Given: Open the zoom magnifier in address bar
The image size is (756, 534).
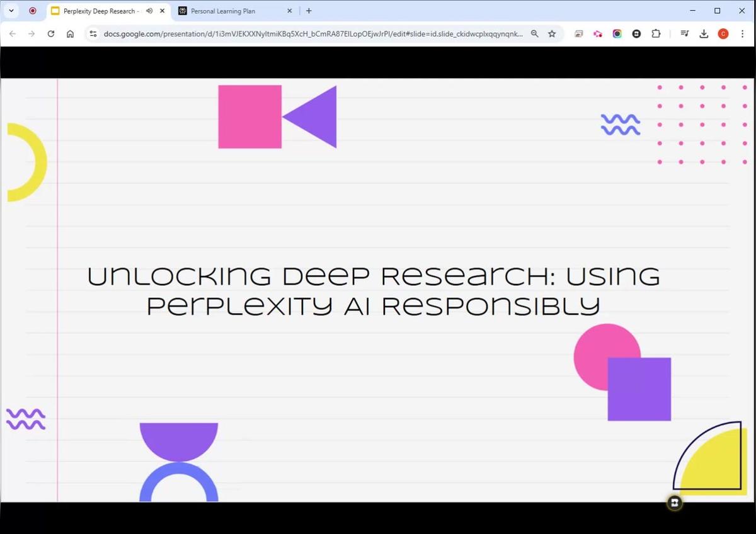Looking at the screenshot, I should click(534, 34).
